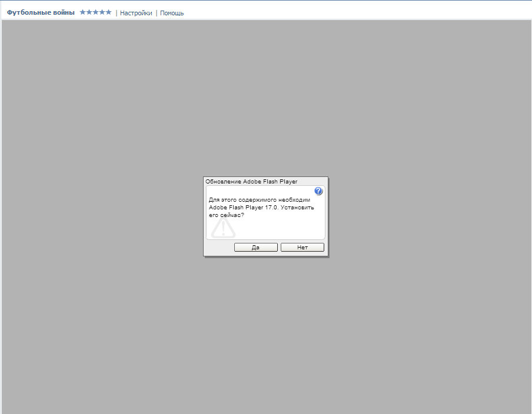Confirm Flash update with Да button
Viewport: 532px width, 414px height.
pos(256,247)
